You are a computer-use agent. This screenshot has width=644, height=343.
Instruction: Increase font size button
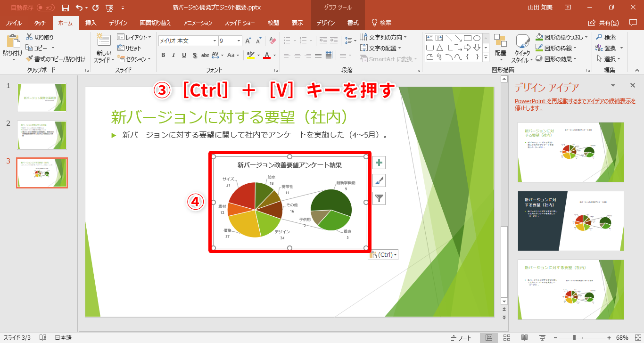pos(248,41)
